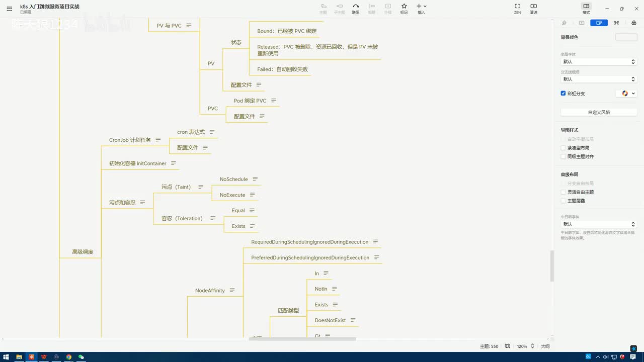This screenshot has height=362, width=644.
Task: Switch to 大纲 outline view
Action: coord(545,346)
